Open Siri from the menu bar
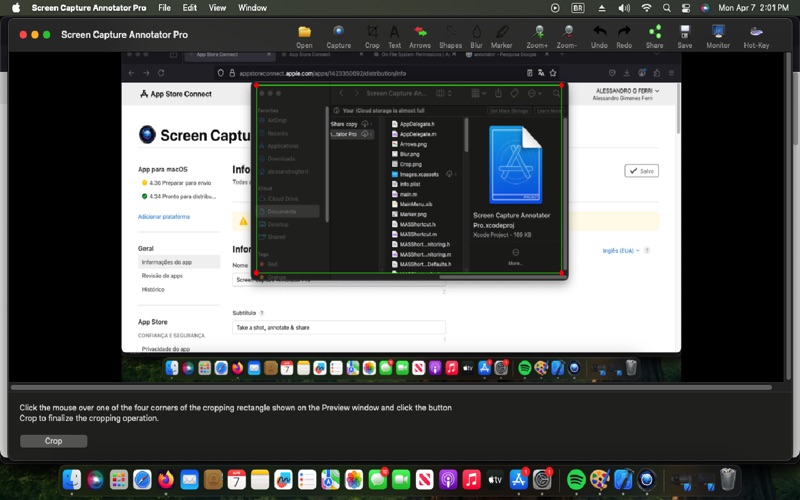Viewport: 800px width, 500px height. point(705,8)
